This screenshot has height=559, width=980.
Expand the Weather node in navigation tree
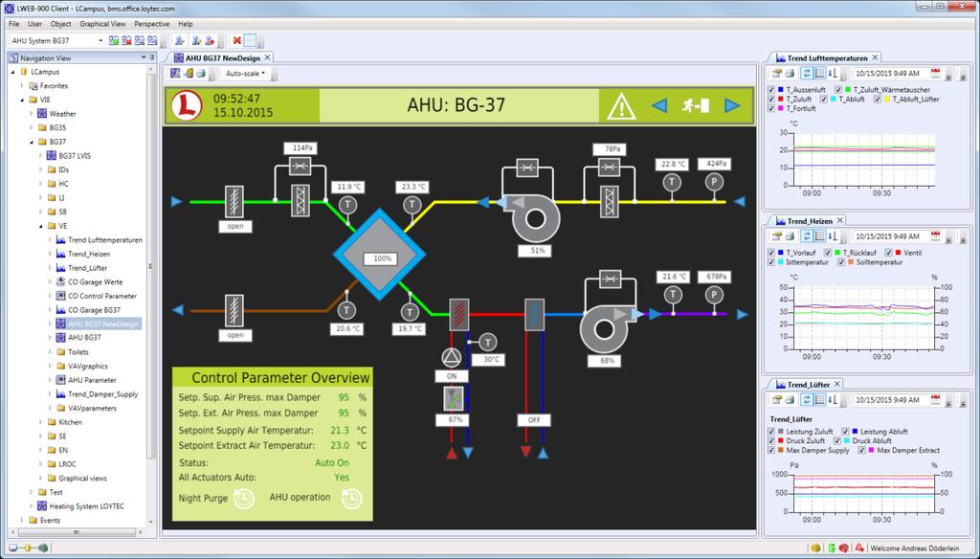[x=32, y=114]
